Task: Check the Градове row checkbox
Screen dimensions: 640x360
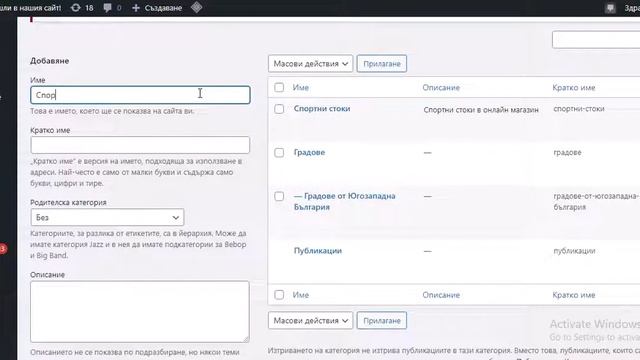Action: [x=279, y=153]
